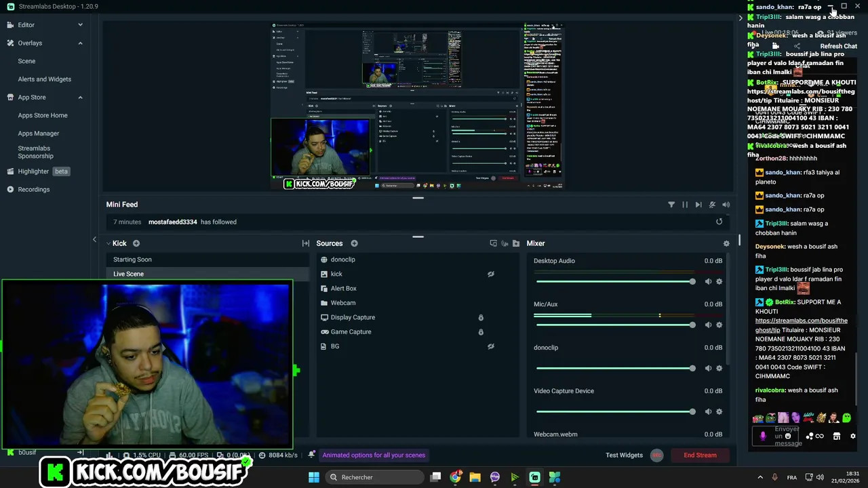Mute Desktop Audio

(x=708, y=281)
